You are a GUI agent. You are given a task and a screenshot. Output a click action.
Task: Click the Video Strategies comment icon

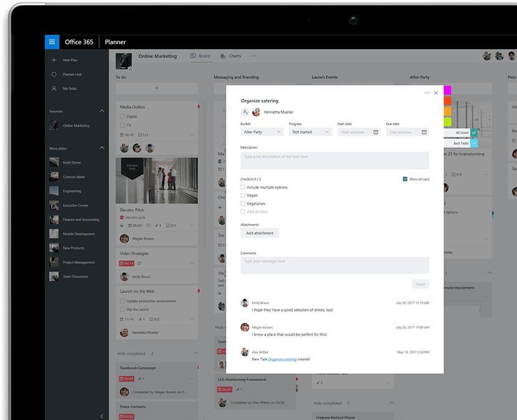(x=140, y=263)
